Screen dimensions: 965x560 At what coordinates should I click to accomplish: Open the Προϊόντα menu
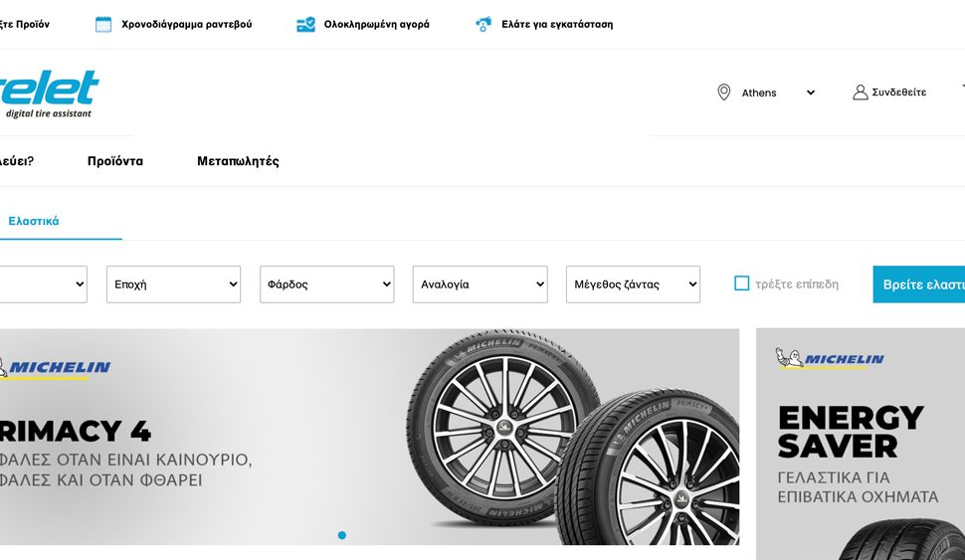115,161
